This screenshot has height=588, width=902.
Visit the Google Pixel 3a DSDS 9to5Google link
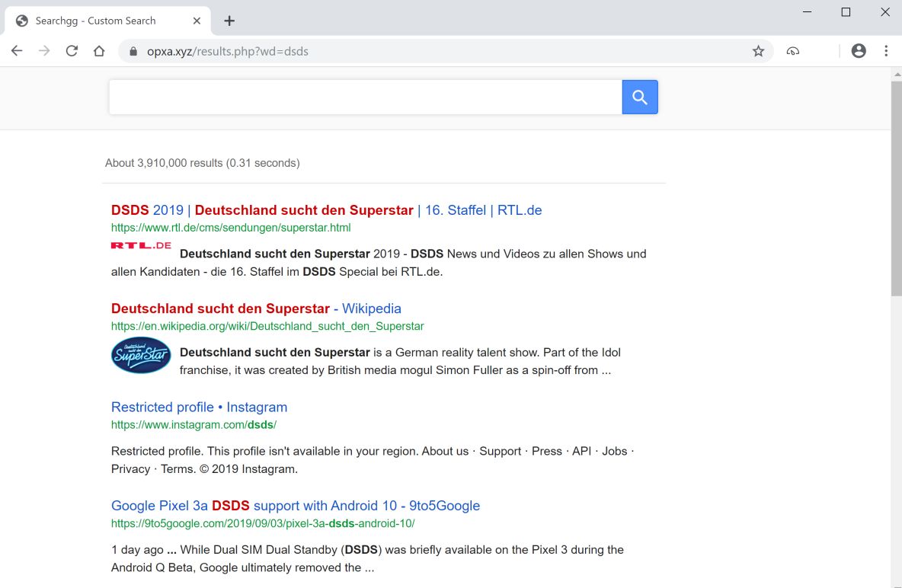[x=295, y=505]
